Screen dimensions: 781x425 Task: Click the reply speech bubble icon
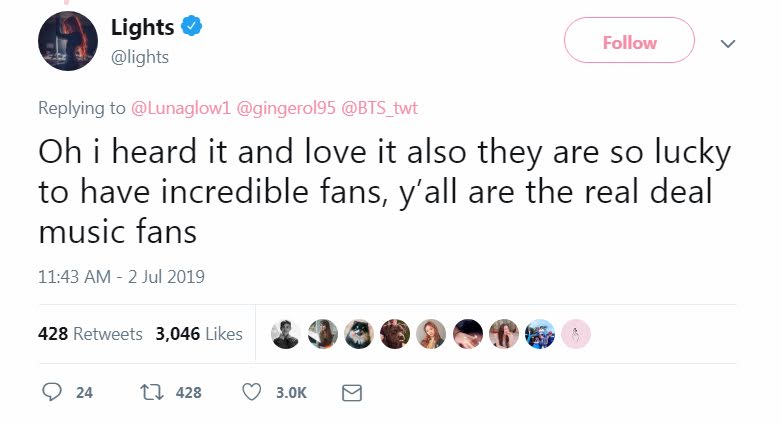click(52, 393)
